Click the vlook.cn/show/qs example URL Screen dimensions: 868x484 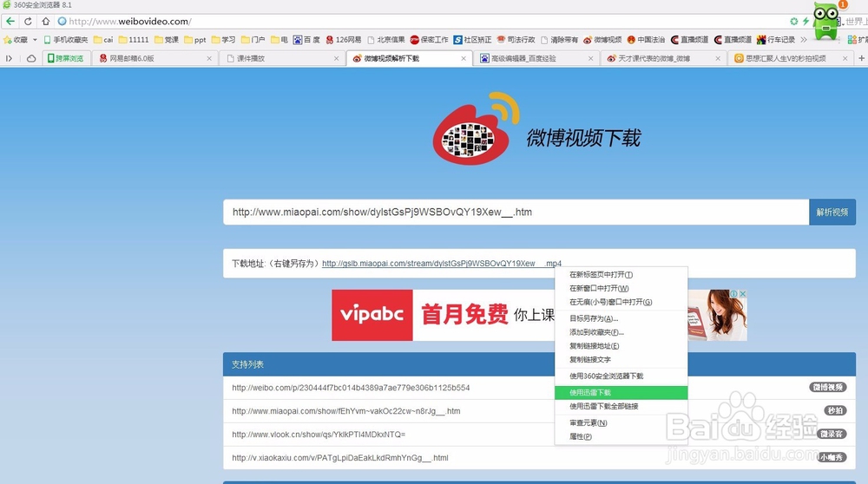tap(319, 435)
